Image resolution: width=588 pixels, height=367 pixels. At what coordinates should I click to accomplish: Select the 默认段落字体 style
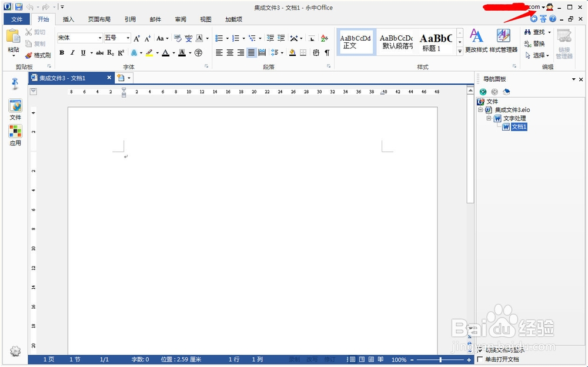click(x=396, y=42)
